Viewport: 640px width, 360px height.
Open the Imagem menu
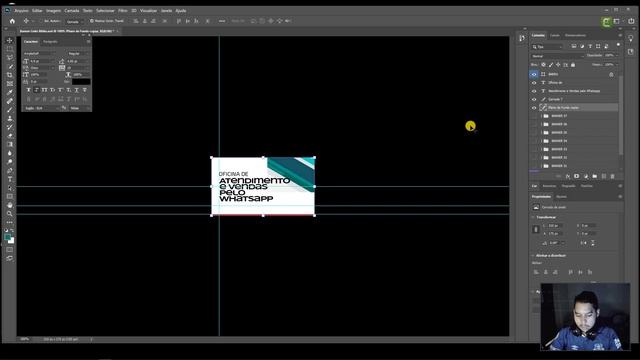[x=53, y=11]
